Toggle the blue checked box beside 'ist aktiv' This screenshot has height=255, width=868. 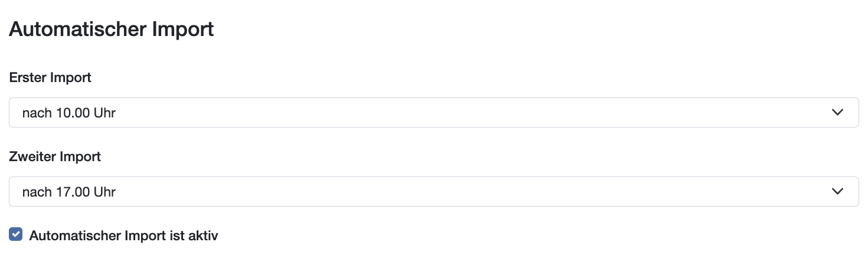[16, 235]
